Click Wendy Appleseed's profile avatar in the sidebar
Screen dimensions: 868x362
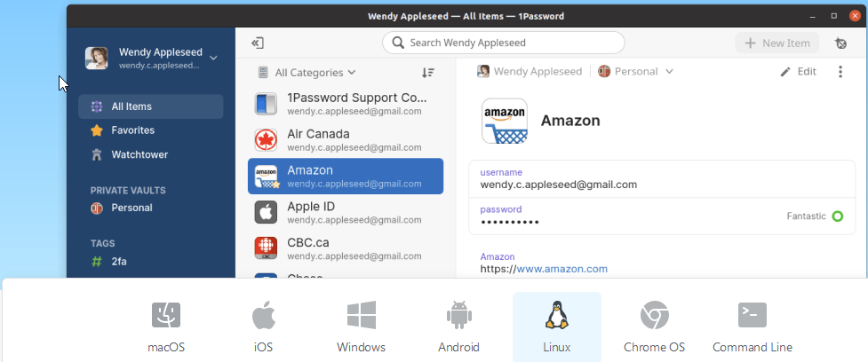pos(96,58)
